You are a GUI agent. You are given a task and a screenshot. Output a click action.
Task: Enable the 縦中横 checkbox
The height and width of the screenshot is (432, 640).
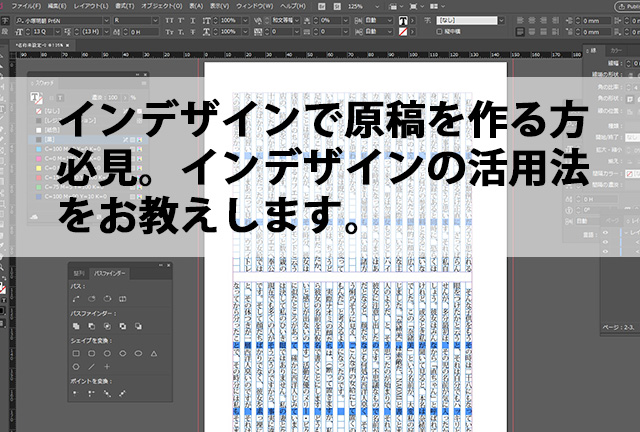click(x=439, y=31)
